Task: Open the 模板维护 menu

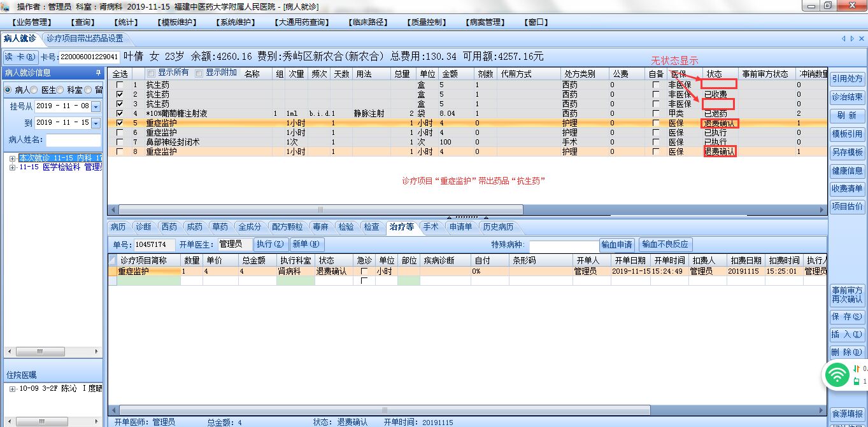Action: (x=177, y=22)
